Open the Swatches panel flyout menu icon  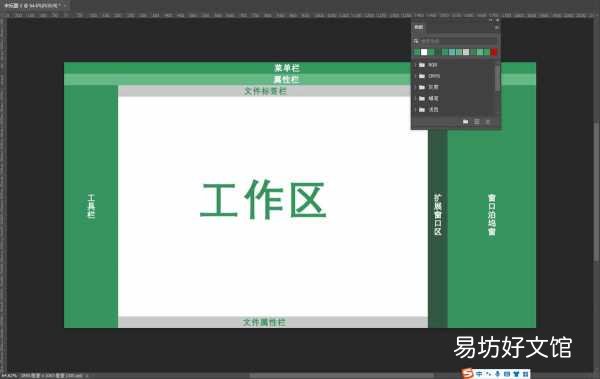[x=496, y=28]
